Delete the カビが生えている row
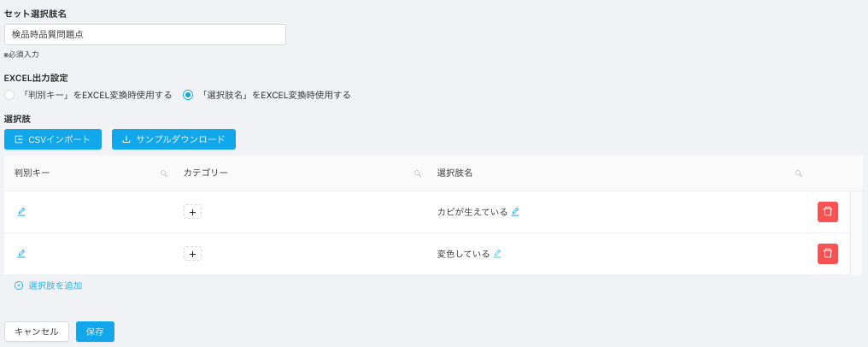Screen dimensions: 868x347 [827, 212]
